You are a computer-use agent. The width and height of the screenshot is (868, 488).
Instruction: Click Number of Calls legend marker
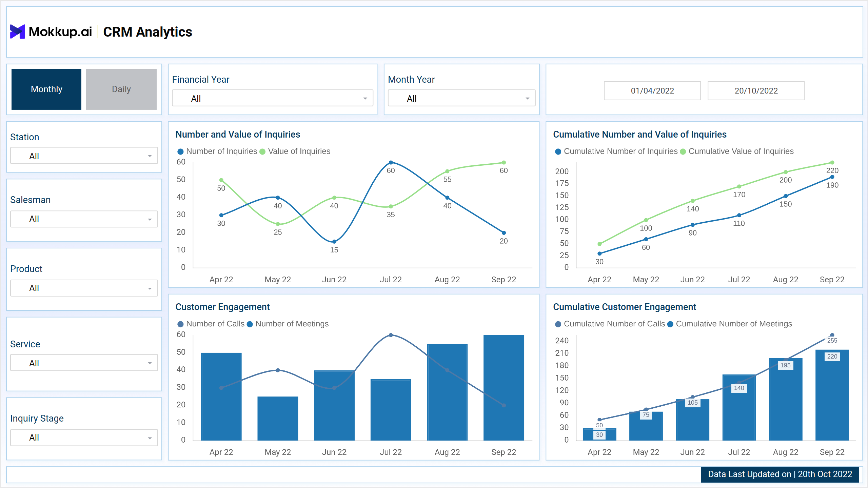click(181, 324)
